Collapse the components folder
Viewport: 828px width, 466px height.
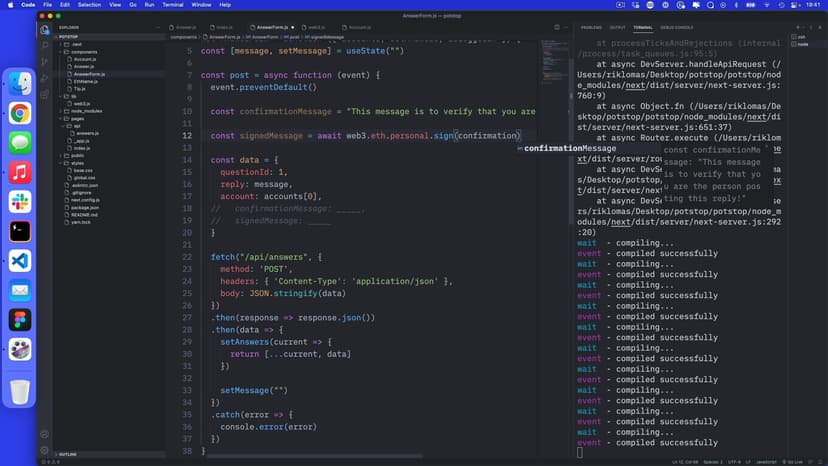(x=84, y=51)
